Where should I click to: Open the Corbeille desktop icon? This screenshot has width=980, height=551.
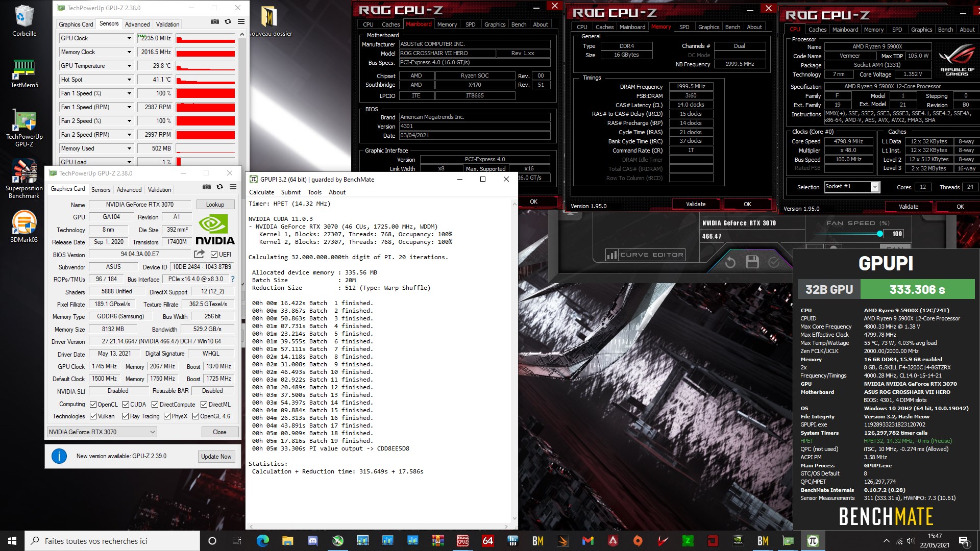(x=24, y=21)
